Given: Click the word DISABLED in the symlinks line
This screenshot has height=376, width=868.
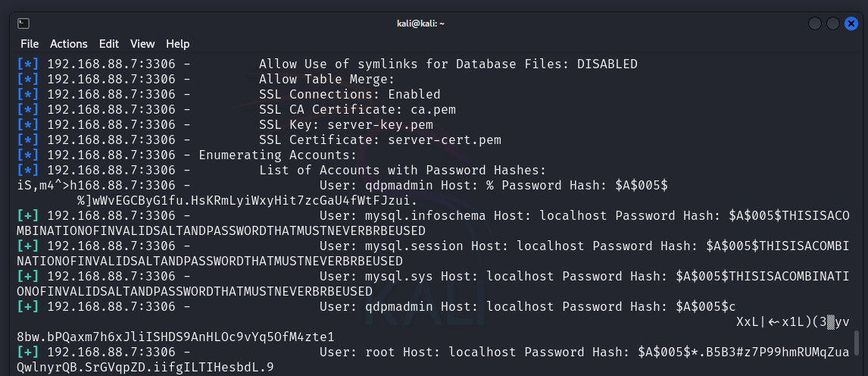Looking at the screenshot, I should tap(607, 64).
